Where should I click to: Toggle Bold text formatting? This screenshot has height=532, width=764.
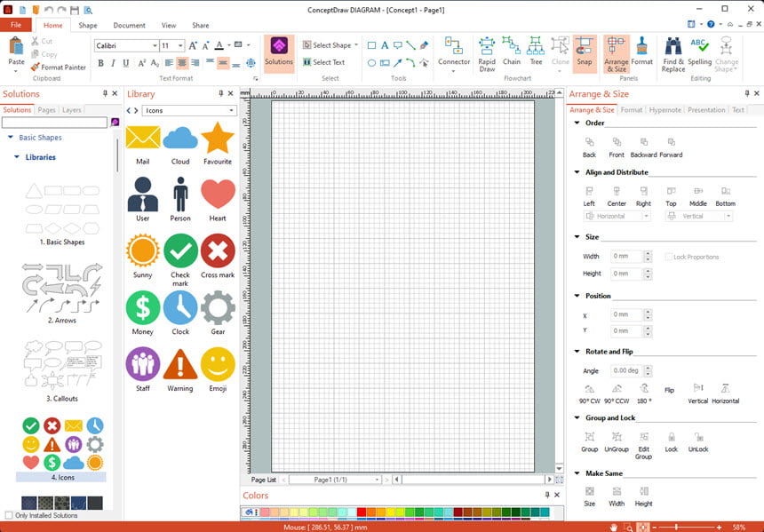(101, 63)
